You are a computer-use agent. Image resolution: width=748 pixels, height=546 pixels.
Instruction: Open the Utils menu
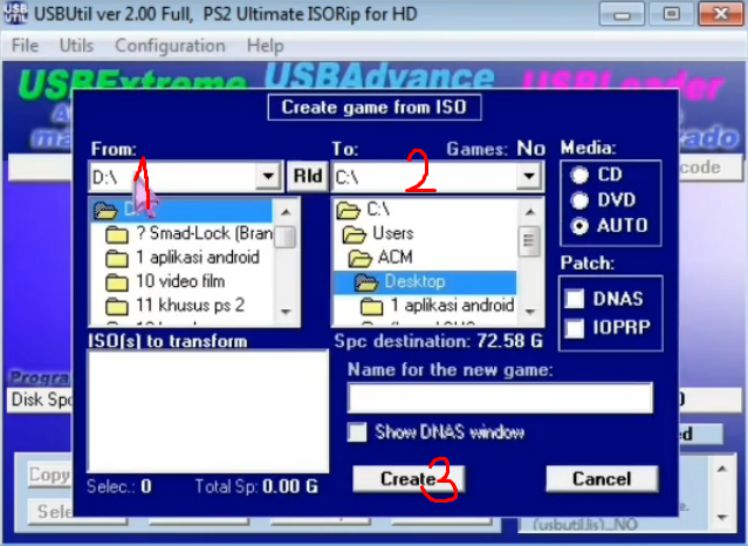coord(76,46)
